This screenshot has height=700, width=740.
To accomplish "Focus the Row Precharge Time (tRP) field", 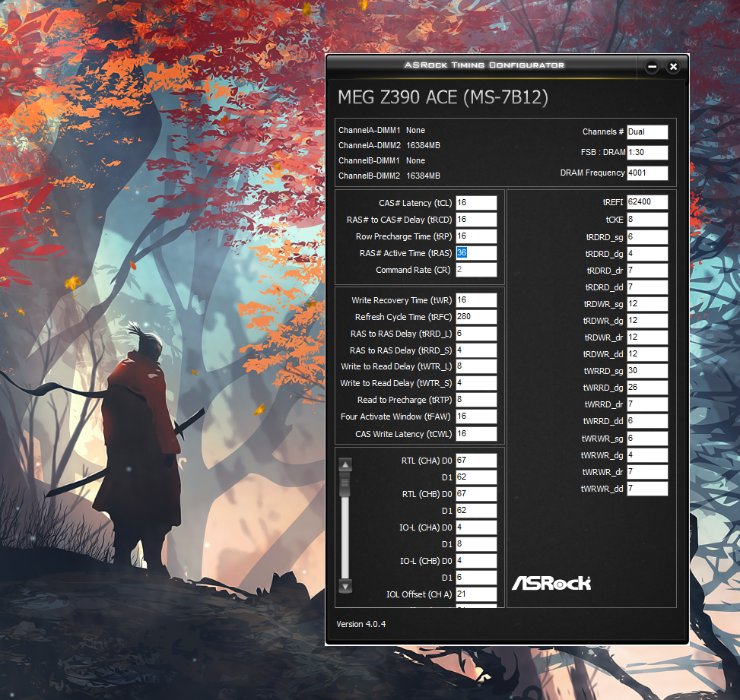I will [x=476, y=236].
